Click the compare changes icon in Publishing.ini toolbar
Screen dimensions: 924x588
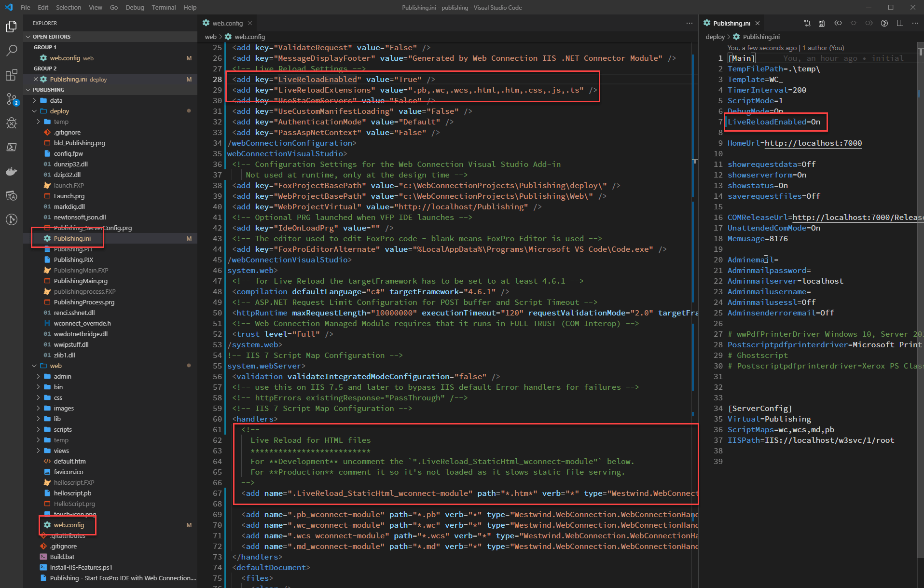807,23
